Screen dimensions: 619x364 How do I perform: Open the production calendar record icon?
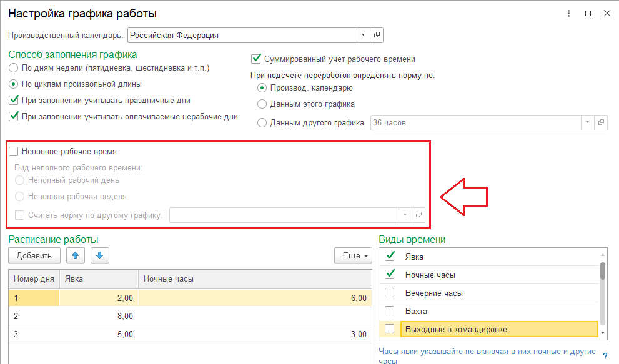pos(377,35)
